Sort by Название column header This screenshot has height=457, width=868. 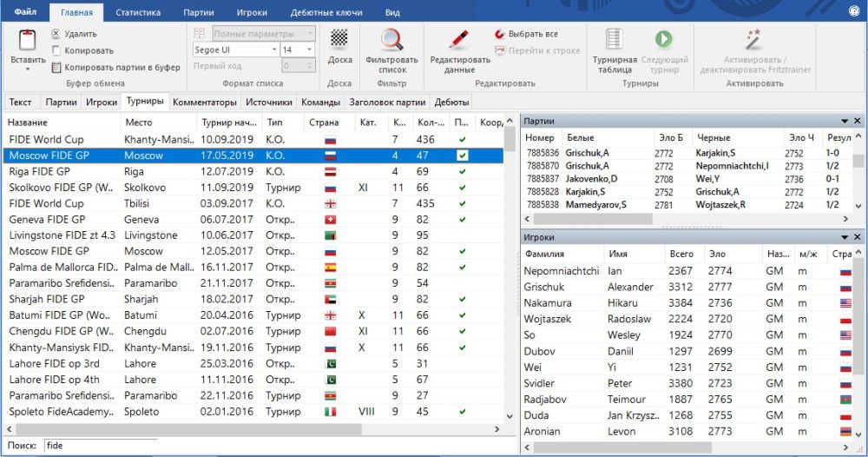coord(62,123)
